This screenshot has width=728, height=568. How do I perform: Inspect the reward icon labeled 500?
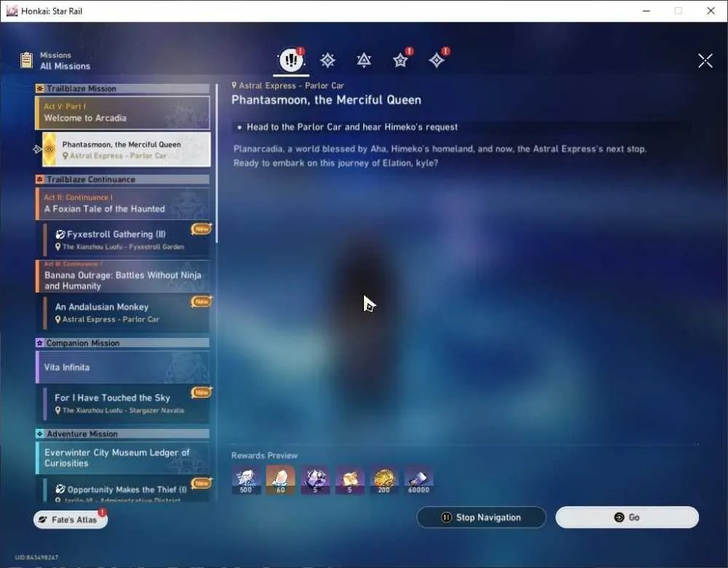[x=245, y=480]
